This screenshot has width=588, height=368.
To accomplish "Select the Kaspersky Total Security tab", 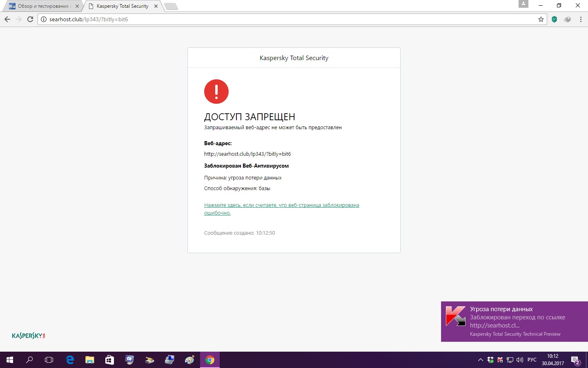I will [x=122, y=6].
